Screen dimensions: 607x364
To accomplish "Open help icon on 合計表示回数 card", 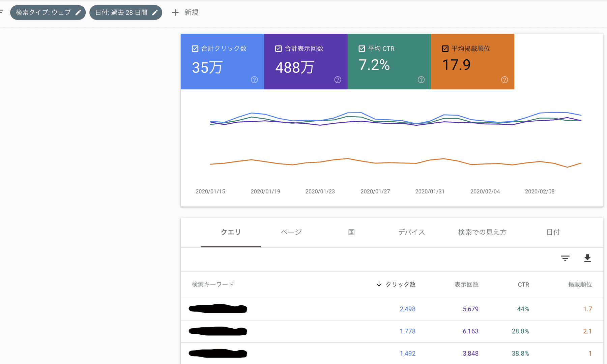I will pos(338,80).
